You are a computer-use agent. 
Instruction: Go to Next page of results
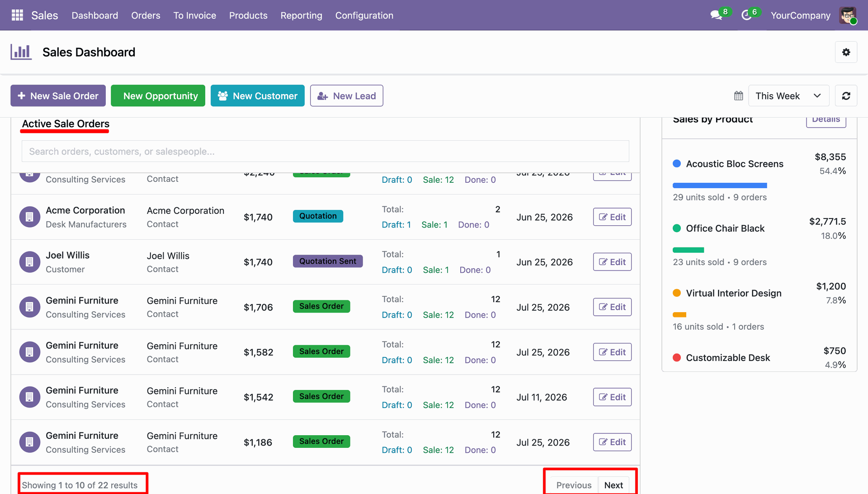pos(613,485)
